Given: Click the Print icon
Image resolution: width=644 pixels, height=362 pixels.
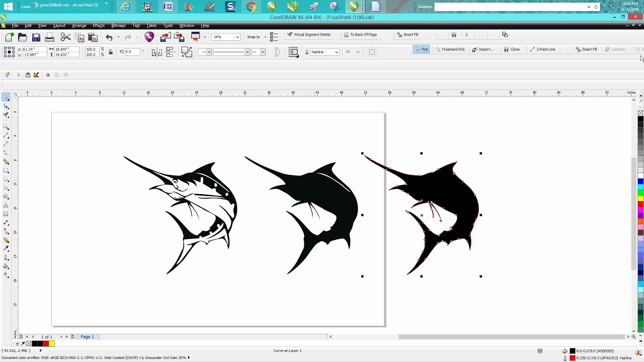Looking at the screenshot, I should [49, 37].
